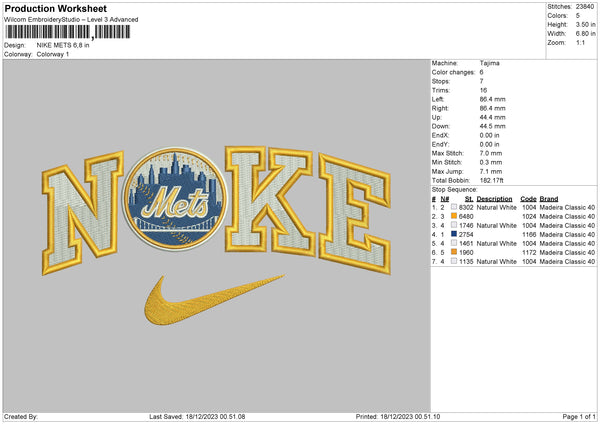600x424 pixels.
Task: Click the 'Stops:' label
Action: tap(441, 81)
